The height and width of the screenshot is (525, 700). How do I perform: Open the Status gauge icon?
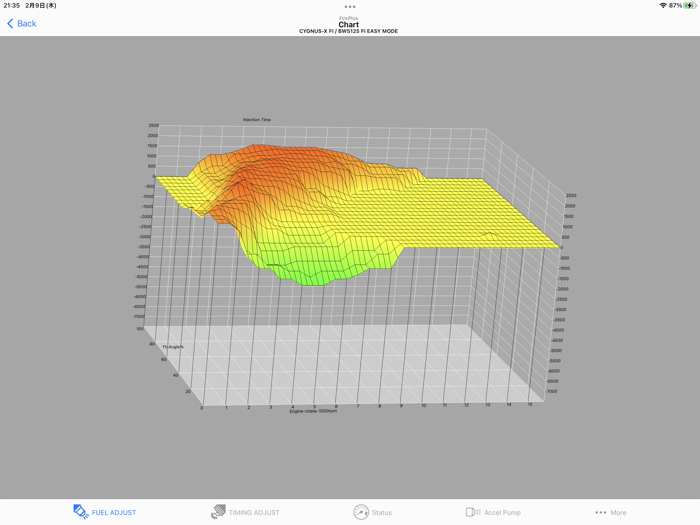pyautogui.click(x=361, y=512)
